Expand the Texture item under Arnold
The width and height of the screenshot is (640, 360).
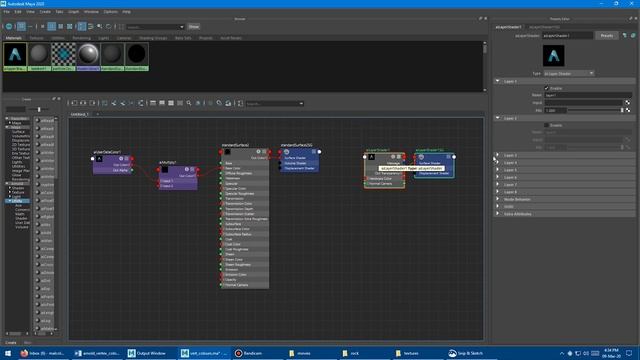(x=10, y=192)
